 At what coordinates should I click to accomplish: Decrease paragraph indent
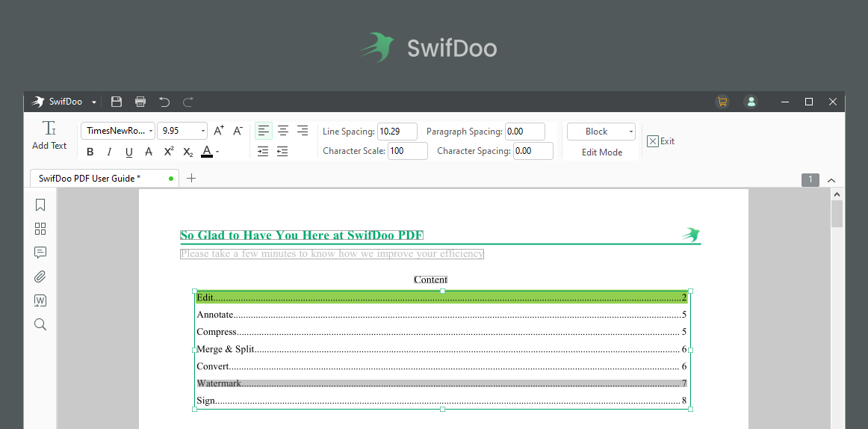[282, 152]
